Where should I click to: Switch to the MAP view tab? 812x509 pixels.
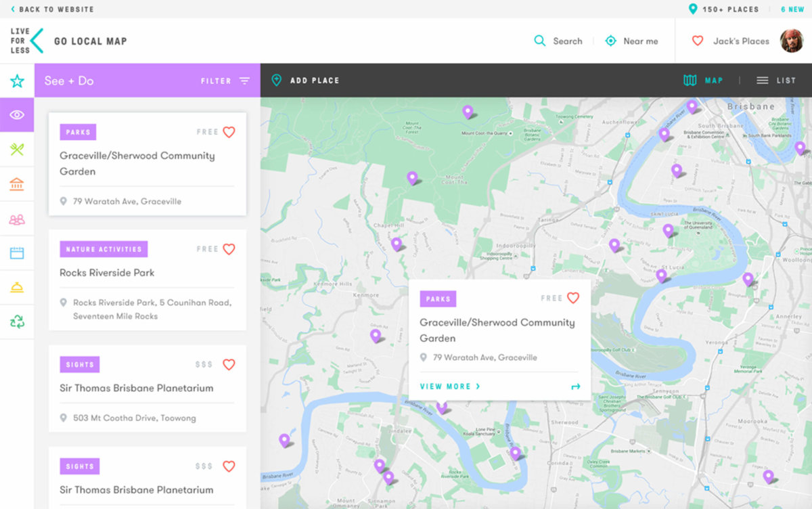(x=704, y=80)
